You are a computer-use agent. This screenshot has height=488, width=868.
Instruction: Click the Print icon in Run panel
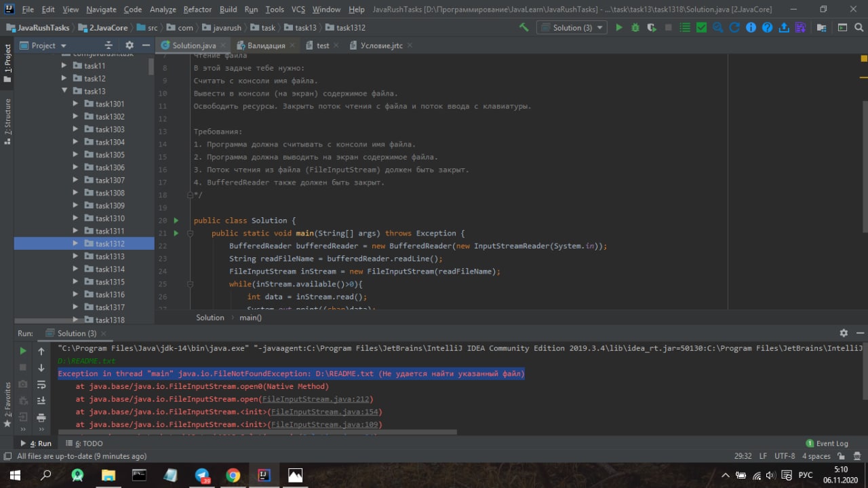tap(41, 418)
